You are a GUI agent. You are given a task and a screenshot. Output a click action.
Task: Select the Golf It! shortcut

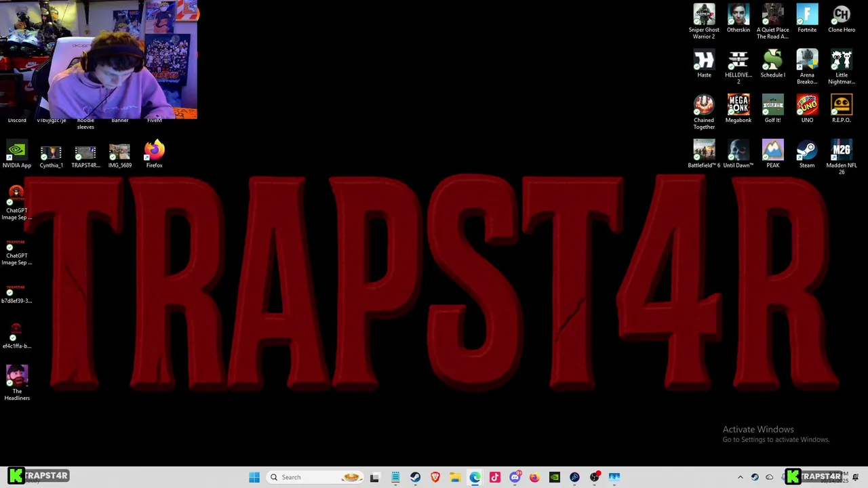[772, 108]
